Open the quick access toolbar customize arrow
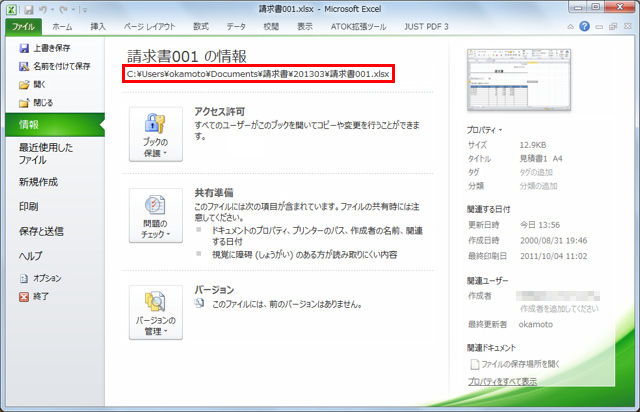This screenshot has width=640, height=412. (x=85, y=10)
